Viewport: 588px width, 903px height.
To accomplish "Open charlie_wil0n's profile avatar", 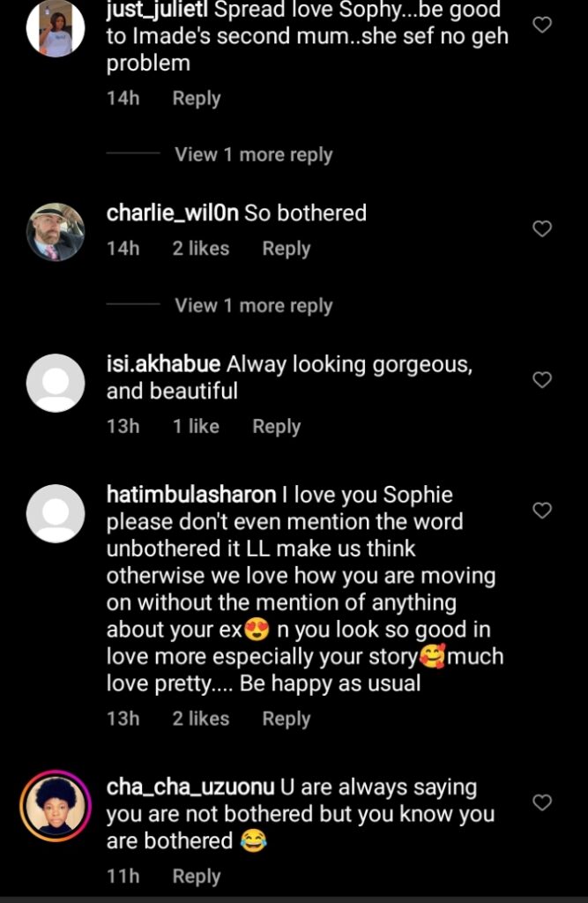I will point(56,232).
